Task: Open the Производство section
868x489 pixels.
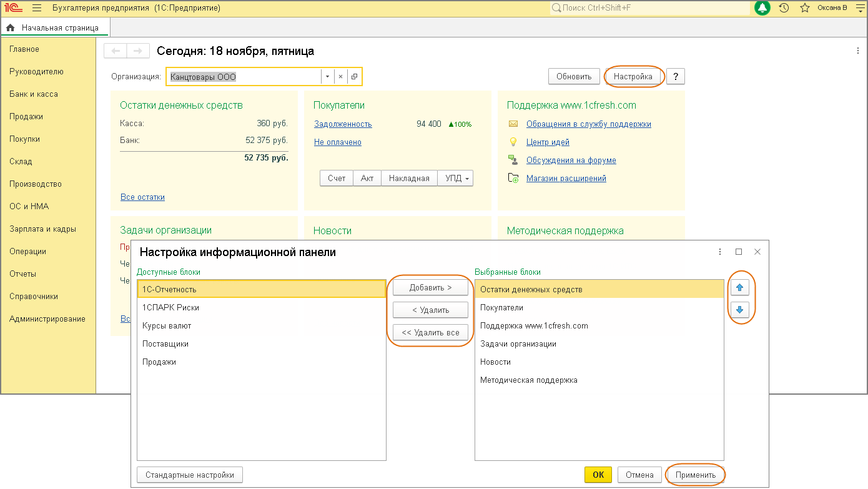Action: click(36, 184)
